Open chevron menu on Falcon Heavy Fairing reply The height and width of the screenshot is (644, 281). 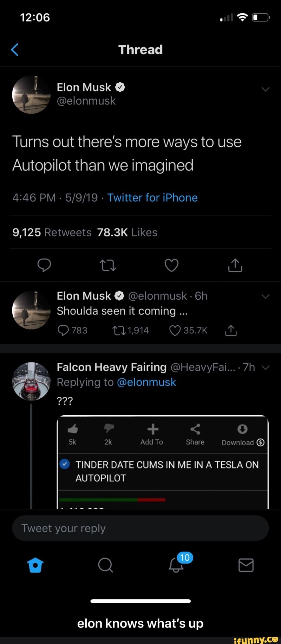point(266,368)
